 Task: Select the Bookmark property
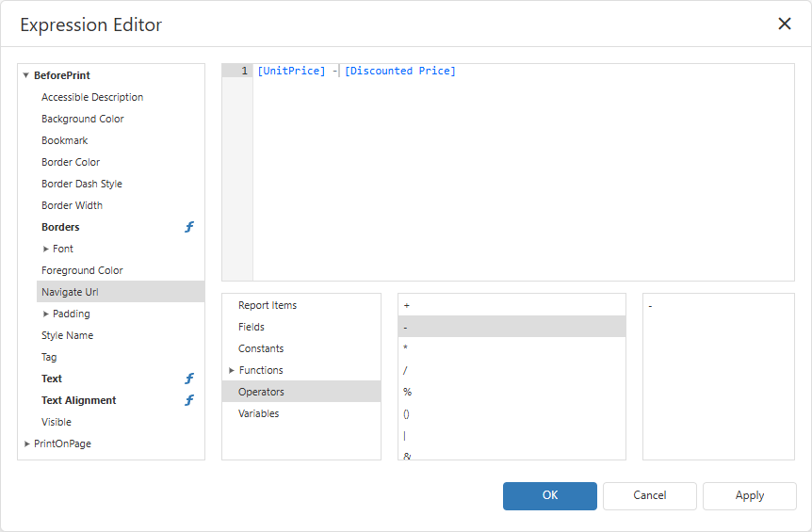tap(121, 140)
